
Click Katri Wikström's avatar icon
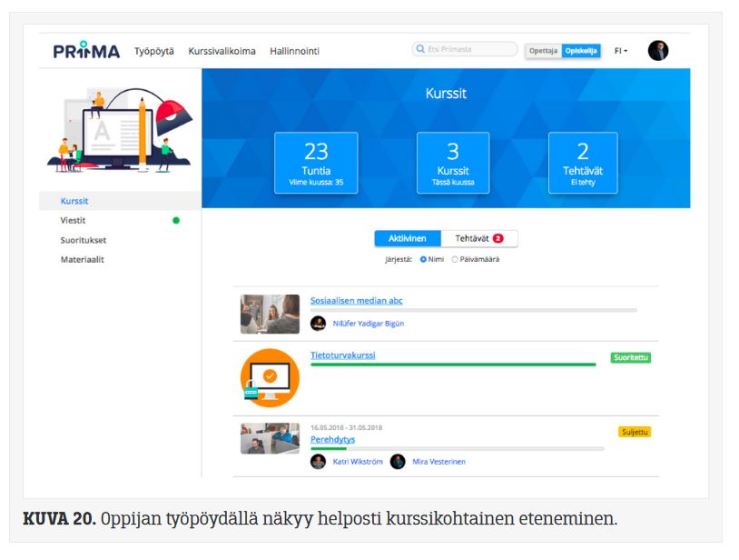318,461
